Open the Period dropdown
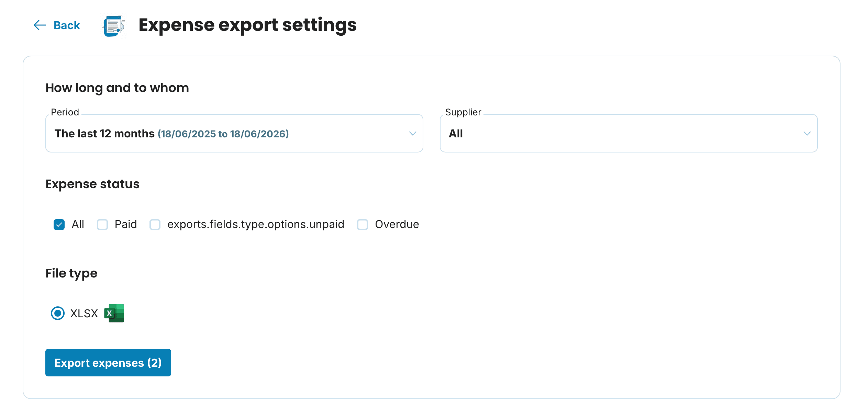 click(x=234, y=133)
